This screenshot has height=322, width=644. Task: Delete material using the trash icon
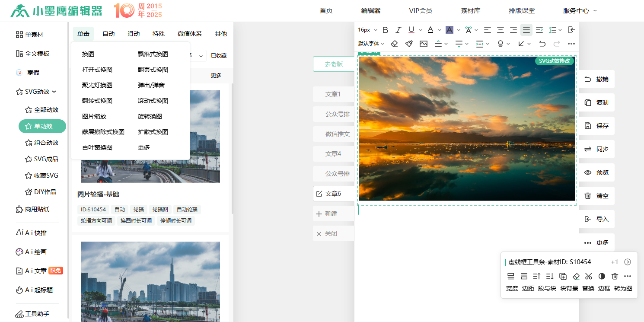tap(615, 276)
